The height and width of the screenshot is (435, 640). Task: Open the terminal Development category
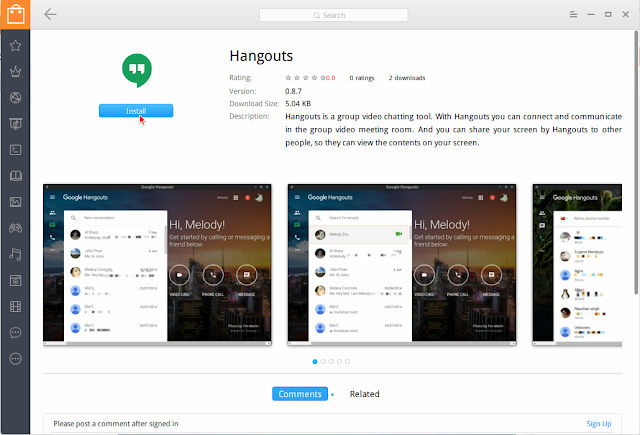pos(16,150)
